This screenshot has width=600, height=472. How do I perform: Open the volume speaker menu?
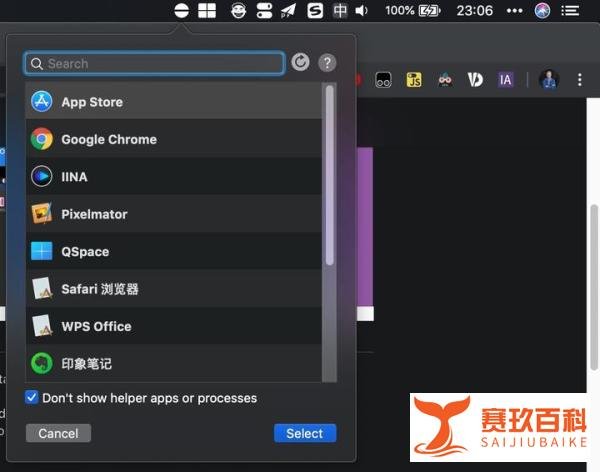[x=362, y=10]
